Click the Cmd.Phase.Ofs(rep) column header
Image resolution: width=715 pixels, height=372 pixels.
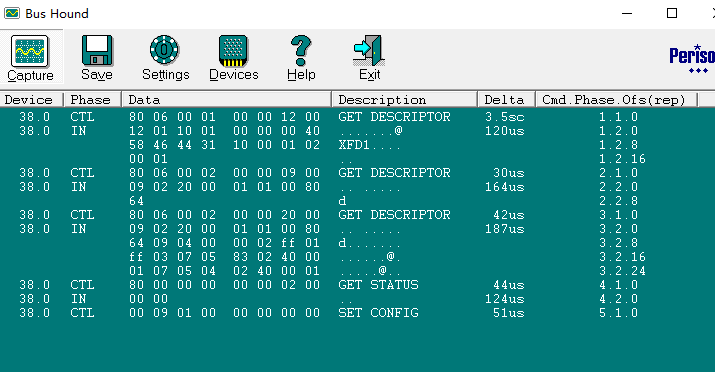point(617,99)
